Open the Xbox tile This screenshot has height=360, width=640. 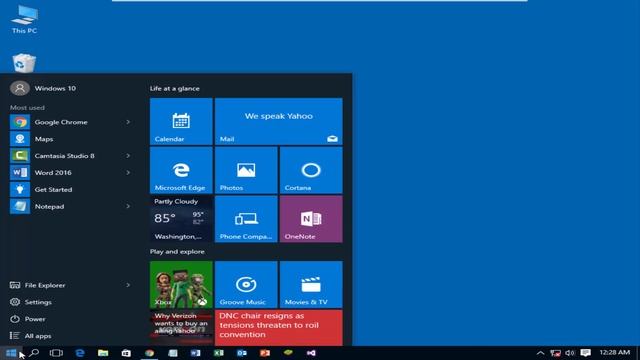181,284
